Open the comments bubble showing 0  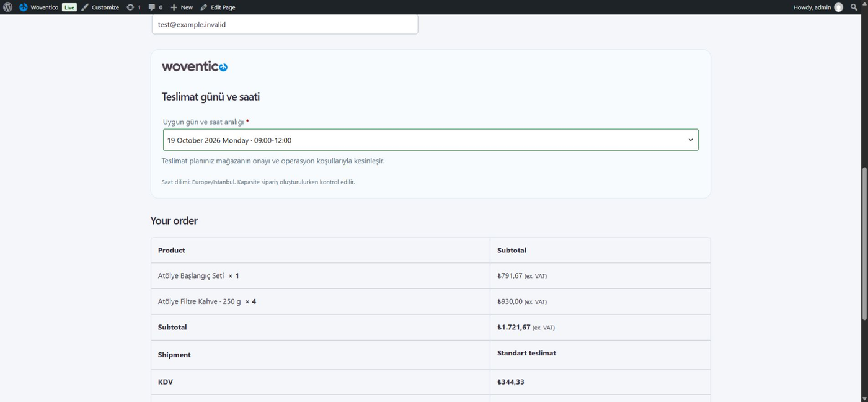156,7
